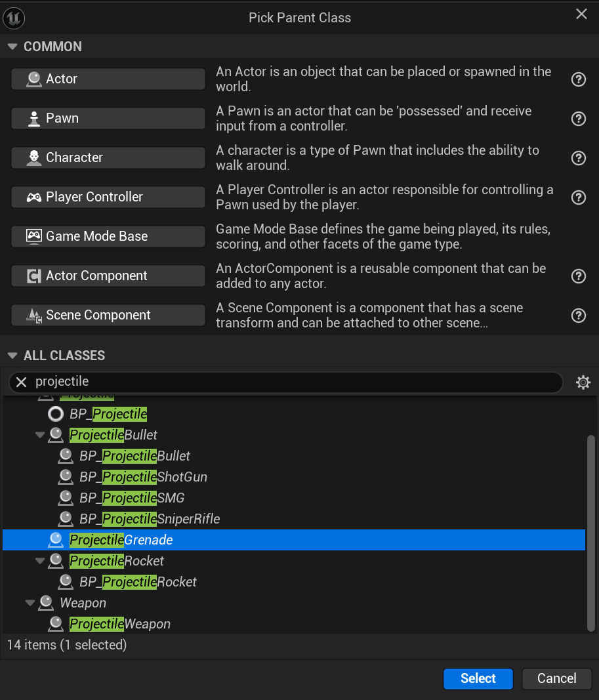Open help for the Pawn class

click(578, 119)
